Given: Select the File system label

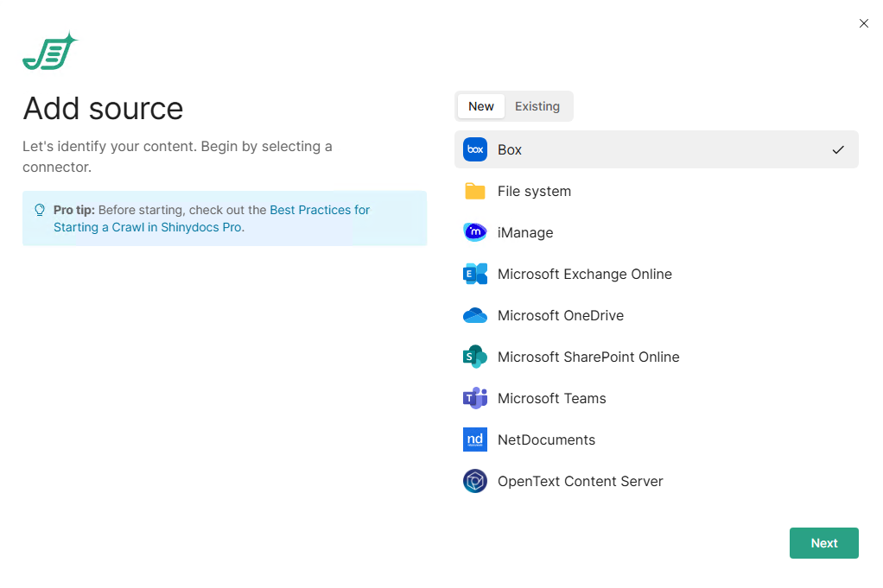Looking at the screenshot, I should click(534, 191).
